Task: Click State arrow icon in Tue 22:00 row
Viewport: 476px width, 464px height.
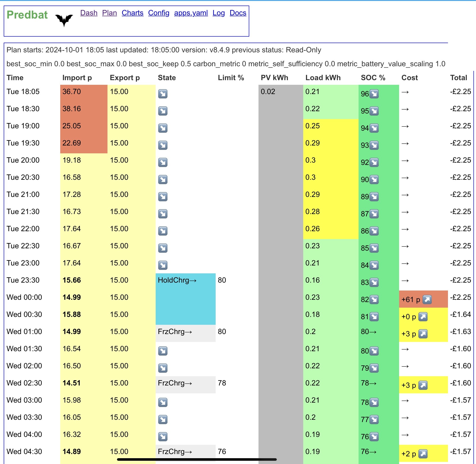Action: click(163, 231)
